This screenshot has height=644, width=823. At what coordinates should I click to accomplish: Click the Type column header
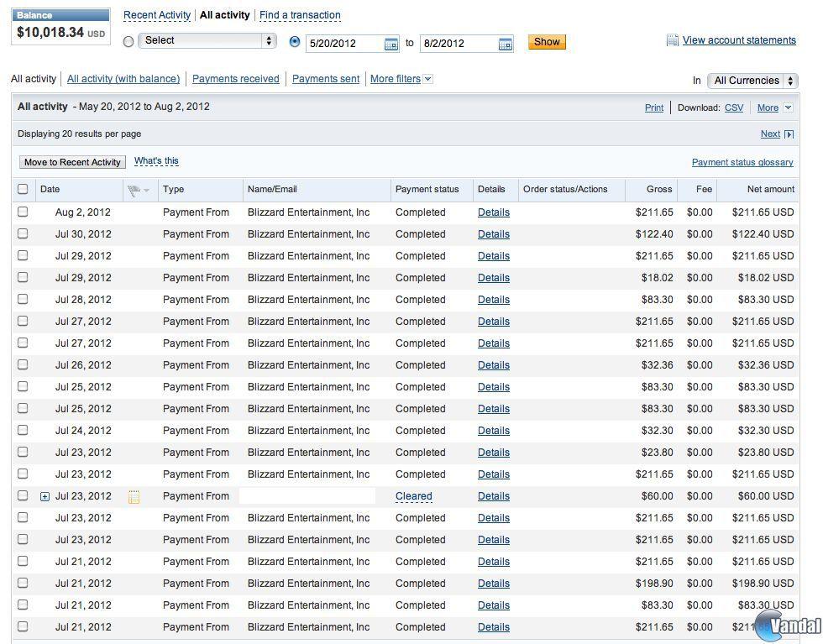(173, 189)
